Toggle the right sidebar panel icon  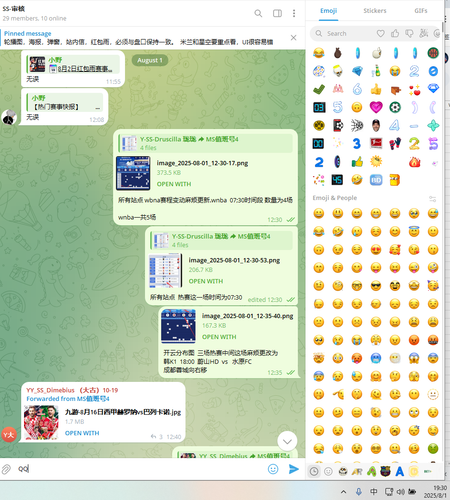click(277, 13)
